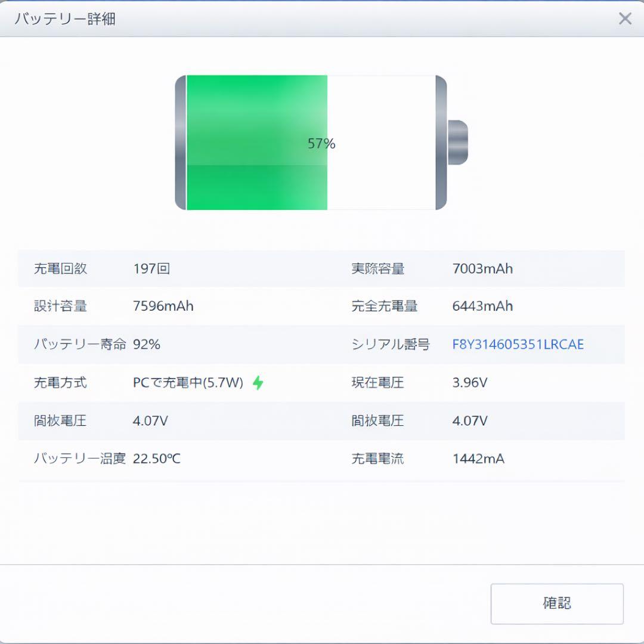
Task: Click the 充電電流 current value 1442mA
Action: (x=477, y=459)
